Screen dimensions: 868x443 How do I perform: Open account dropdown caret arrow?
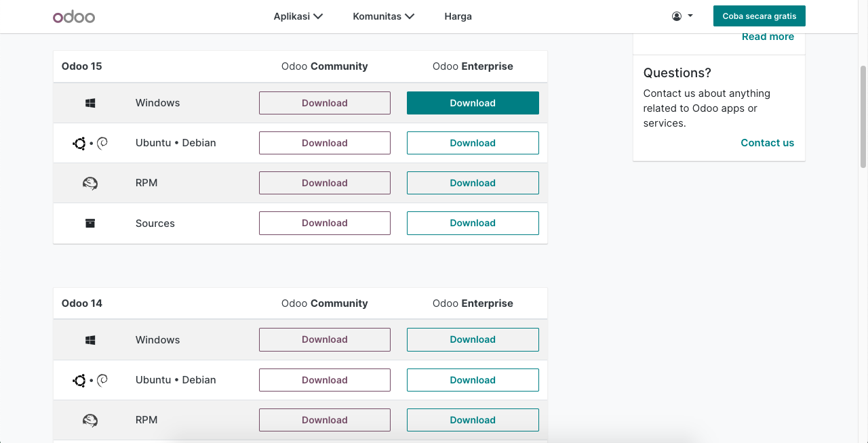click(x=690, y=16)
